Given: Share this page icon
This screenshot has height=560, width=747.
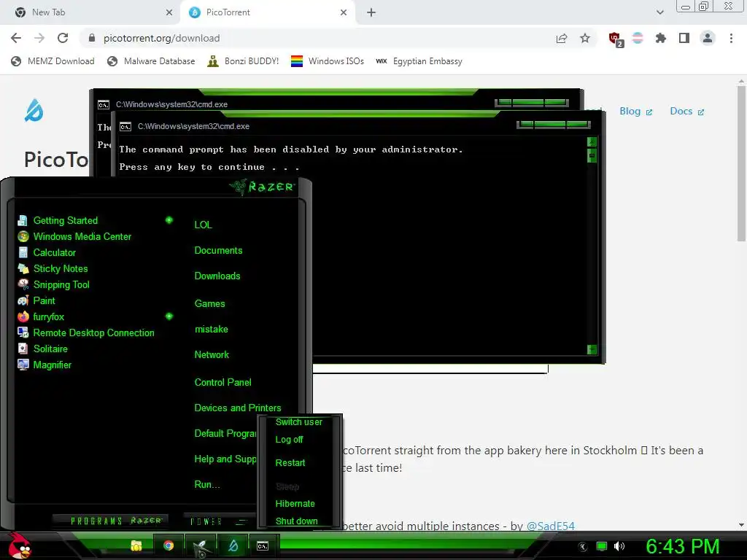Looking at the screenshot, I should coord(562,38).
